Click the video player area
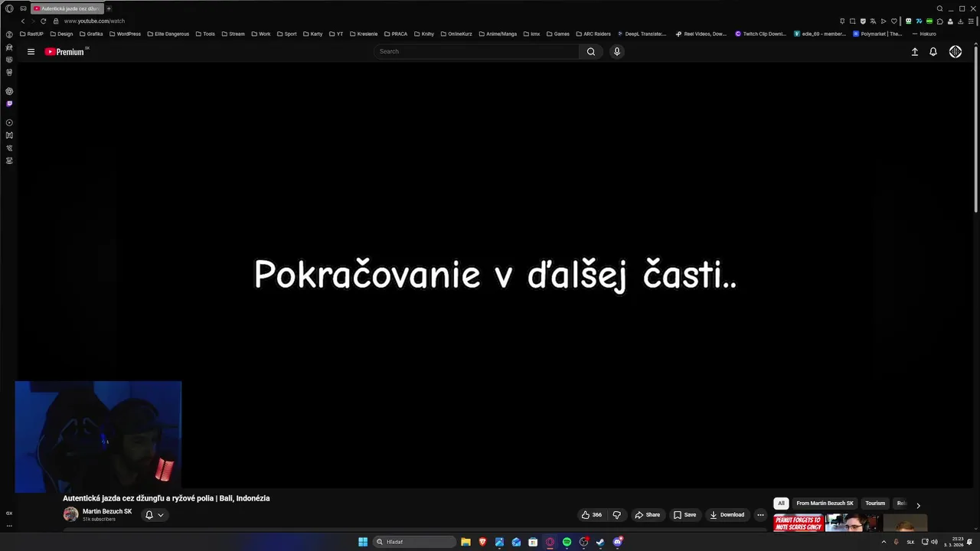The image size is (980, 551). click(495, 274)
